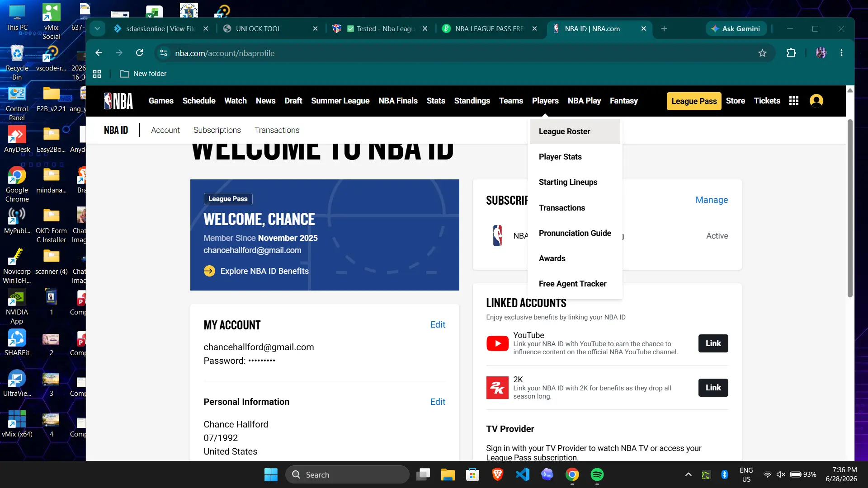Open File Explorer from the taskbar
This screenshot has width=868, height=488.
point(448,474)
